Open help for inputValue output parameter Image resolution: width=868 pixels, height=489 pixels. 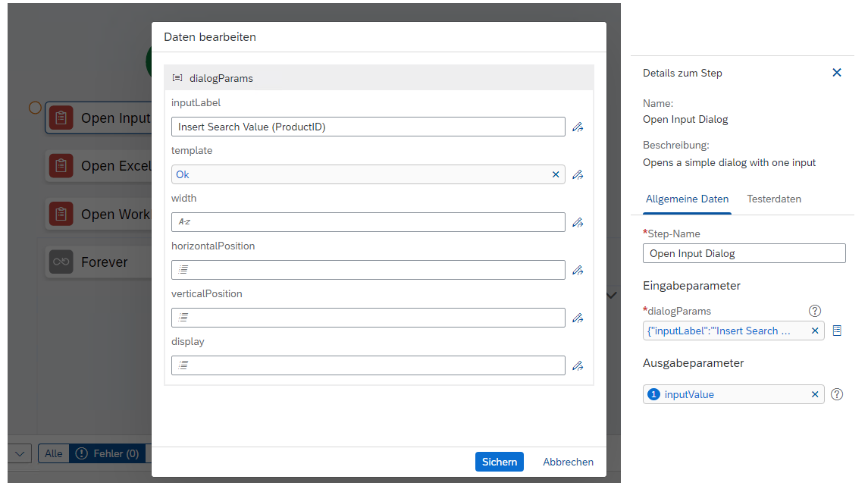(x=837, y=394)
